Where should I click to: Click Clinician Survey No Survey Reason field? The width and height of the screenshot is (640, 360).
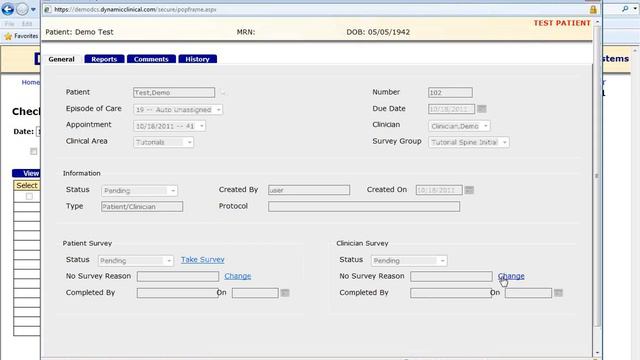pos(451,276)
